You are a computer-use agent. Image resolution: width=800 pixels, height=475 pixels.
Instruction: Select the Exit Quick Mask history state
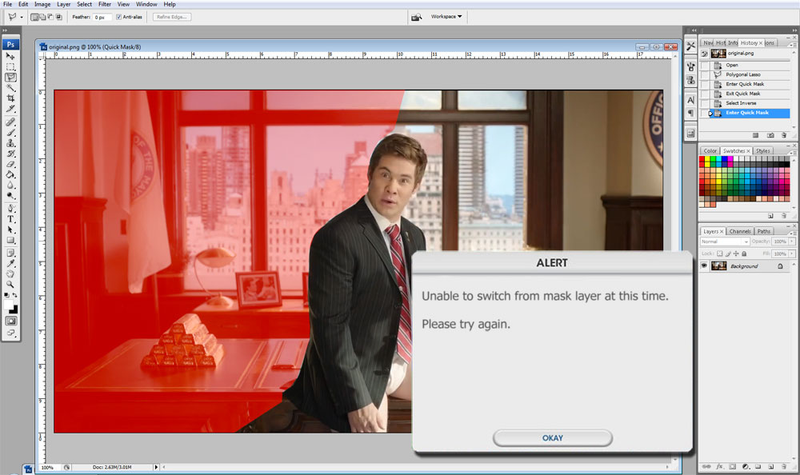745,93
